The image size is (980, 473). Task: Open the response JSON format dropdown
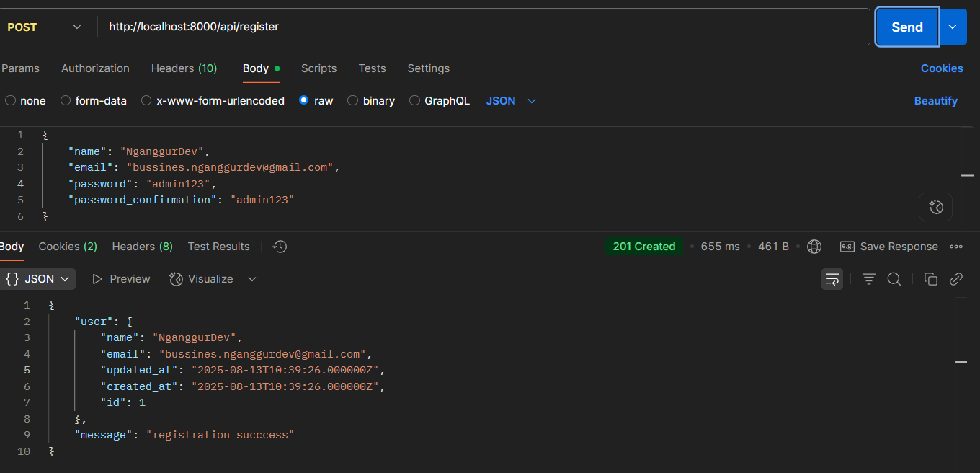coord(37,279)
